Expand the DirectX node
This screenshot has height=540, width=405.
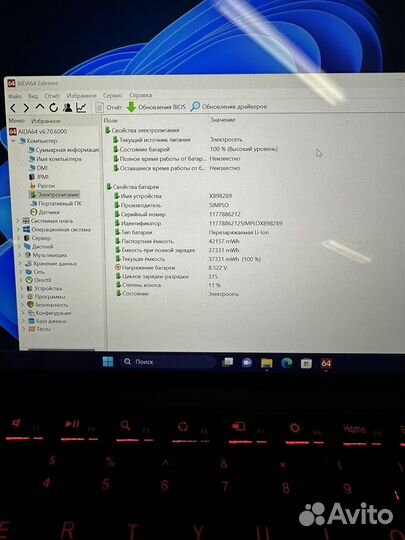tap(22, 280)
